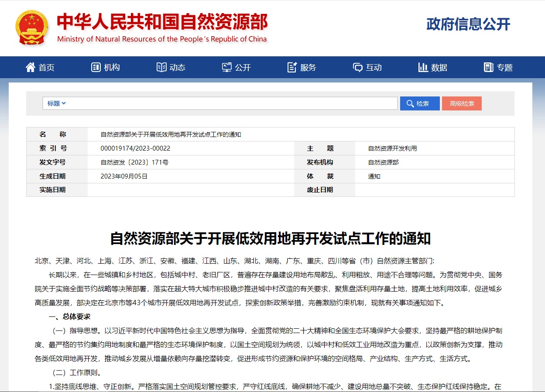Screen dimensions: 545x392
Task: Click the document icon for 专题
Action: click(x=488, y=67)
